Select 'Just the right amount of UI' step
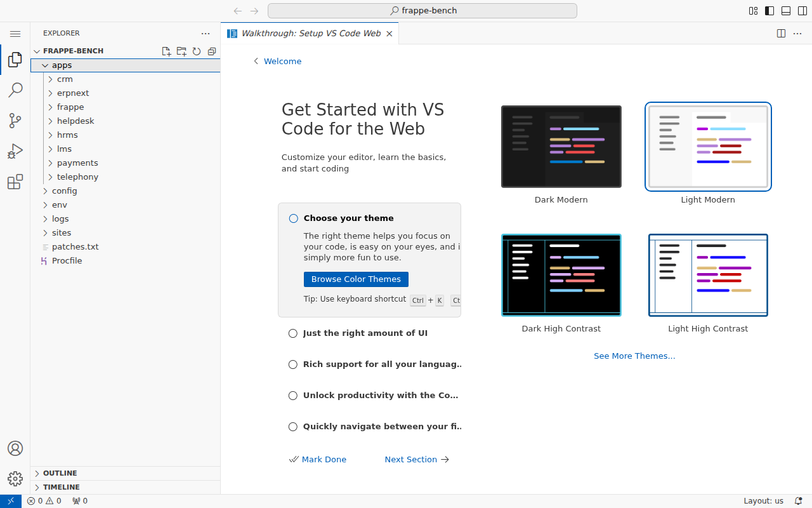Screen dimensions: 812x508 coord(370,333)
